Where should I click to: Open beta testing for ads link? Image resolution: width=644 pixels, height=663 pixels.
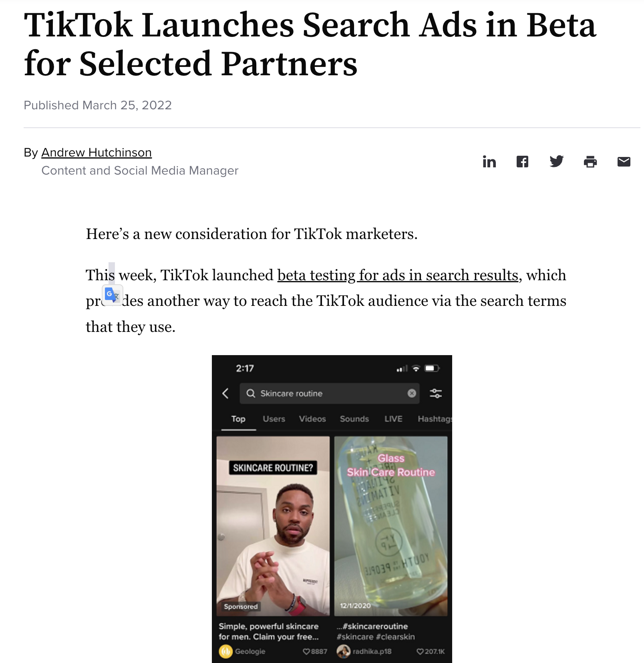point(398,275)
